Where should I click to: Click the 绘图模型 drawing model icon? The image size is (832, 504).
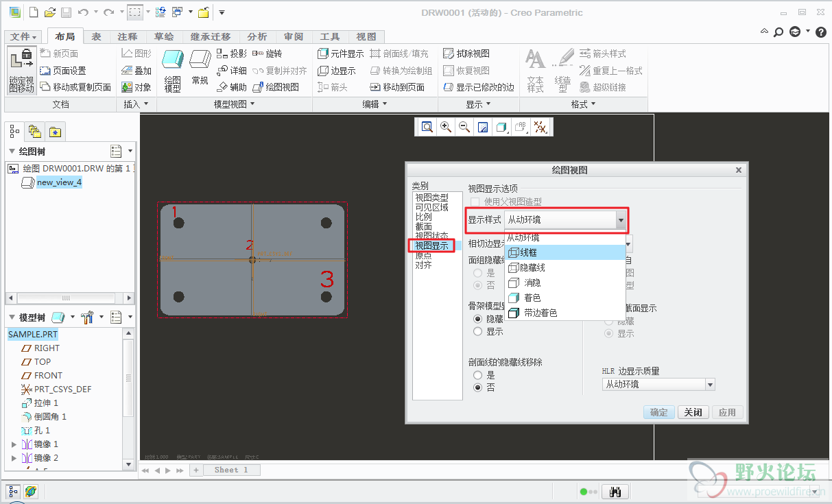coord(173,71)
